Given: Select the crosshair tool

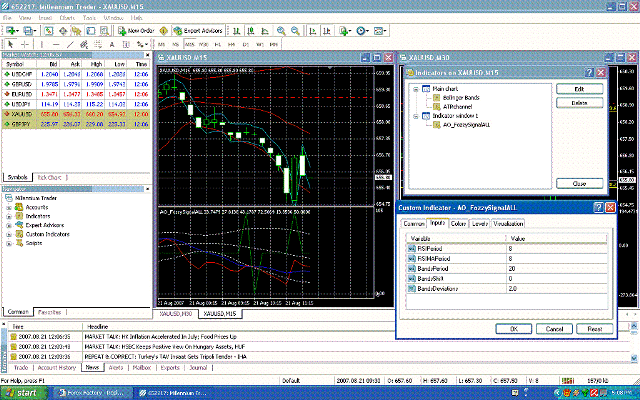Looking at the screenshot, I should tap(24, 44).
